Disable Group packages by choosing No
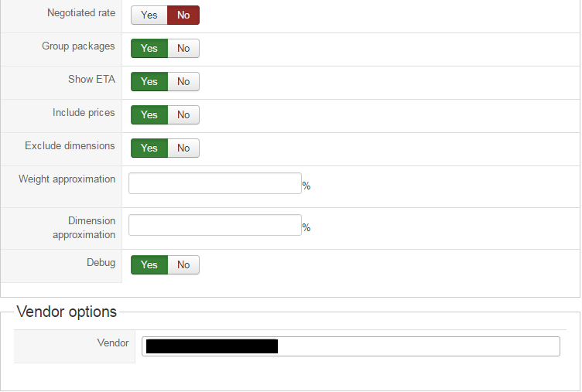This screenshot has width=582, height=392. point(183,49)
